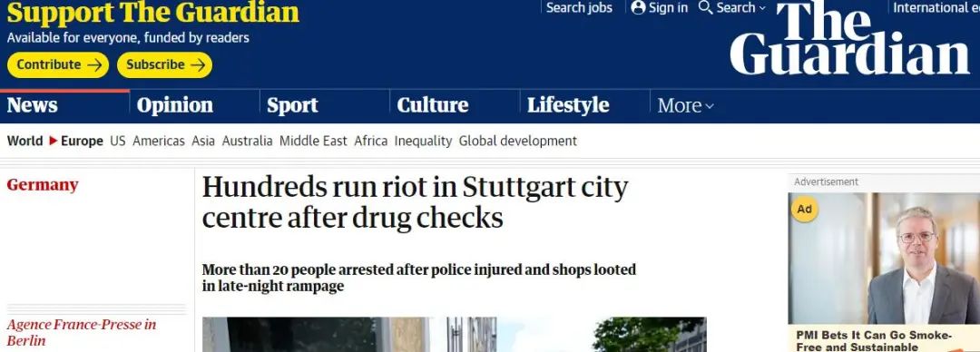The width and height of the screenshot is (980, 352).
Task: Click the arrow icon on Subscribe
Action: tap(198, 65)
